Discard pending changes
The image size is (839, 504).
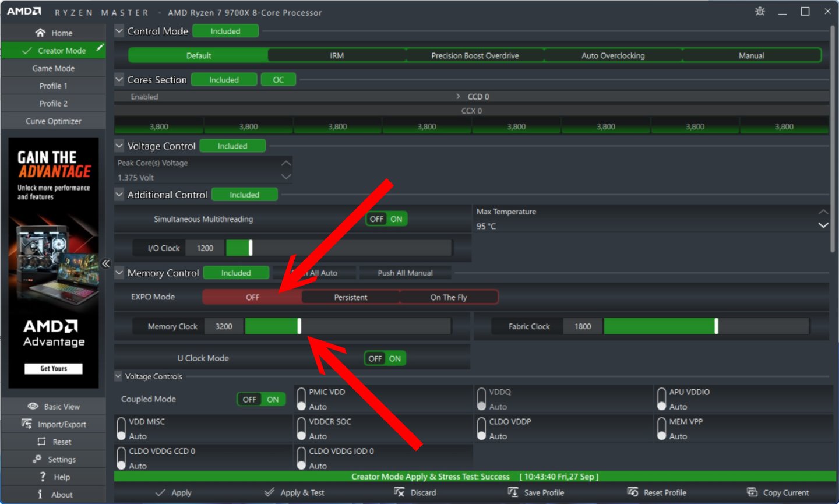[x=415, y=492]
